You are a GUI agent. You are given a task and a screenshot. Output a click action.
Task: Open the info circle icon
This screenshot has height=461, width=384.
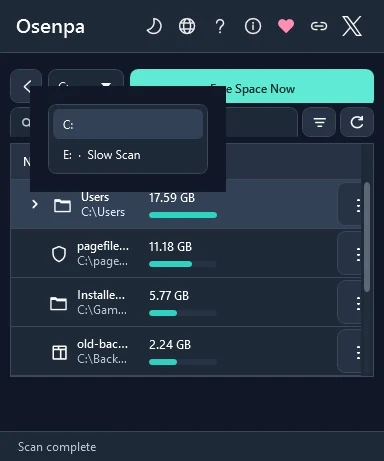click(253, 26)
